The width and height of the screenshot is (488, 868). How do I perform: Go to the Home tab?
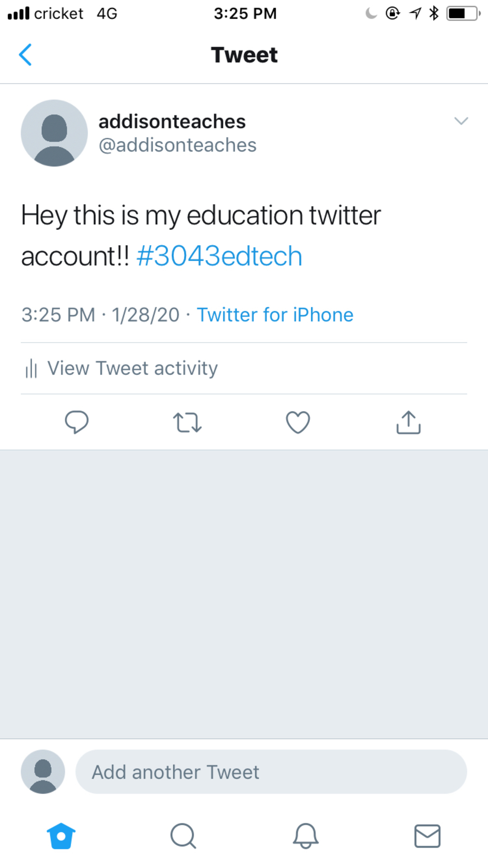coord(61,836)
